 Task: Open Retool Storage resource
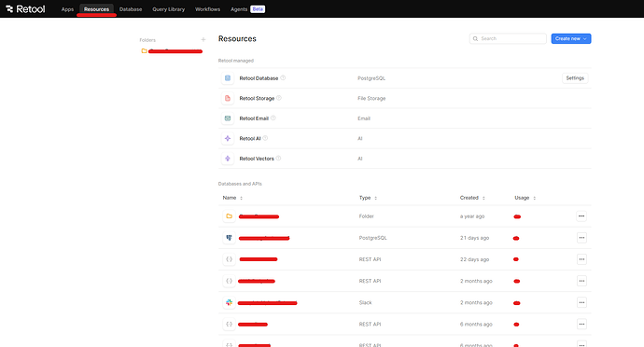click(257, 98)
